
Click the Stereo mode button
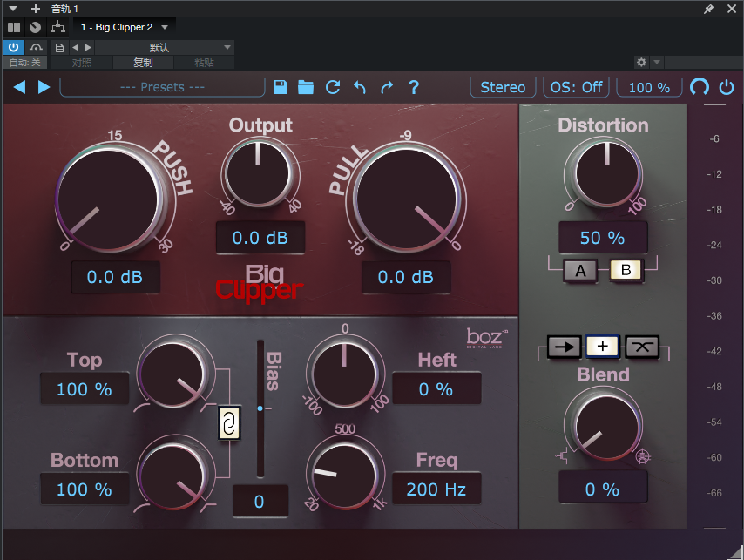point(503,87)
